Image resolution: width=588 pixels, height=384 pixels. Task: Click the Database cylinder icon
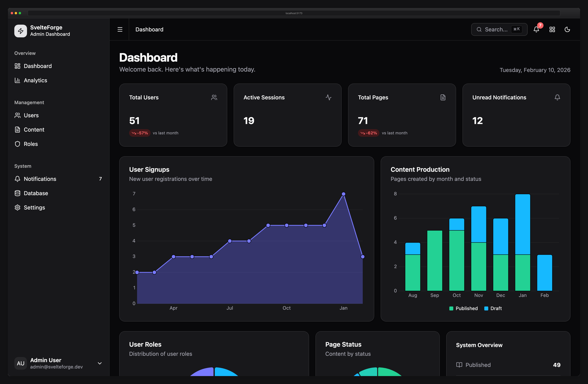pyautogui.click(x=17, y=193)
